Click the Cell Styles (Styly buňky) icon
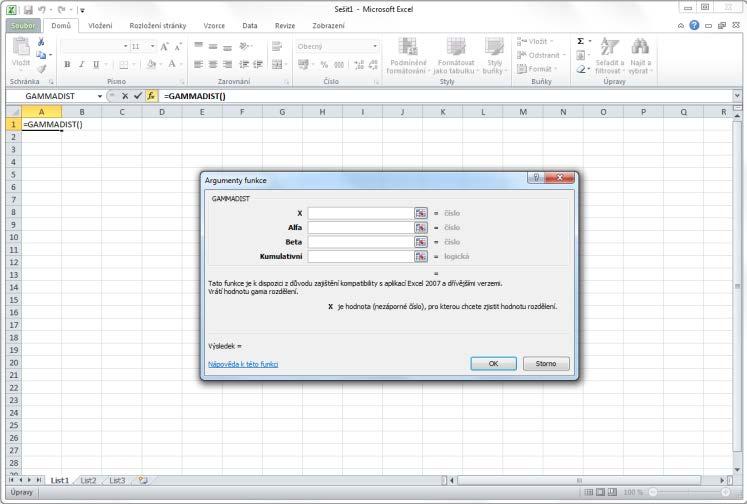The width and height of the screenshot is (747, 504). pos(494,47)
